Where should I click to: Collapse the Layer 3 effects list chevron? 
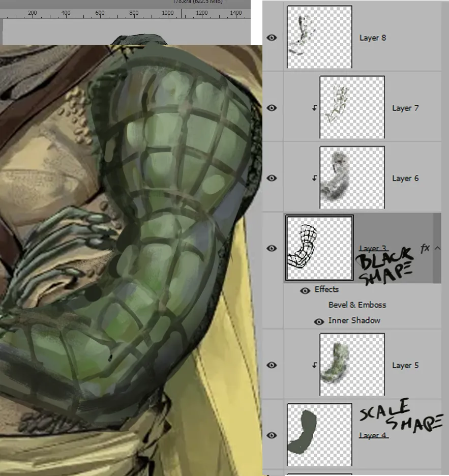pos(437,248)
